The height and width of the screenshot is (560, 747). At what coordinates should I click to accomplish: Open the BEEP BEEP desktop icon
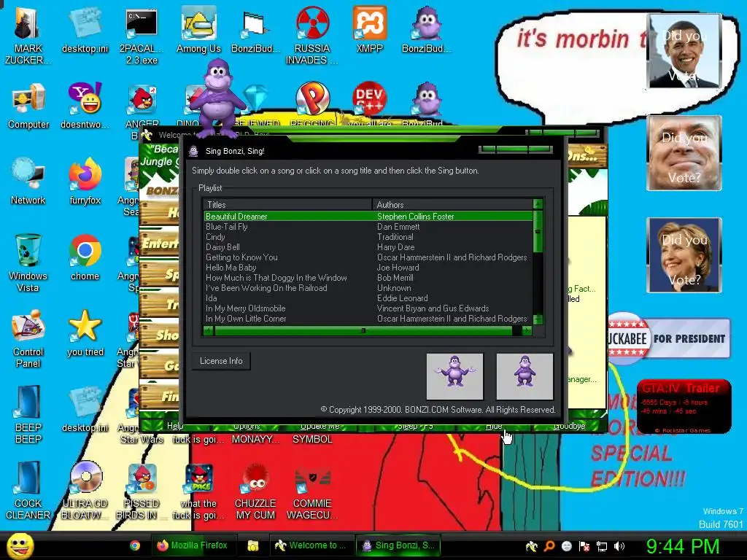click(x=28, y=414)
